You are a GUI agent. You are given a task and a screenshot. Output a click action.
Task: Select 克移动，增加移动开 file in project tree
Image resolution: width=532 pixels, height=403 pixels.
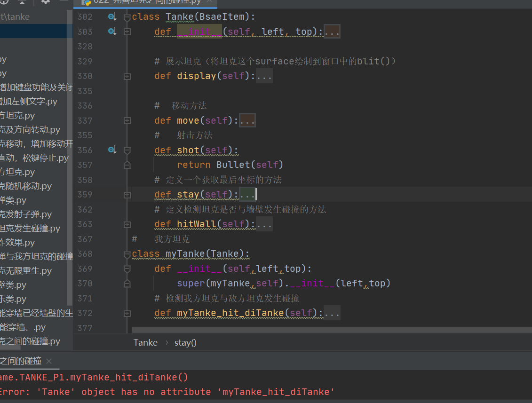(36, 144)
